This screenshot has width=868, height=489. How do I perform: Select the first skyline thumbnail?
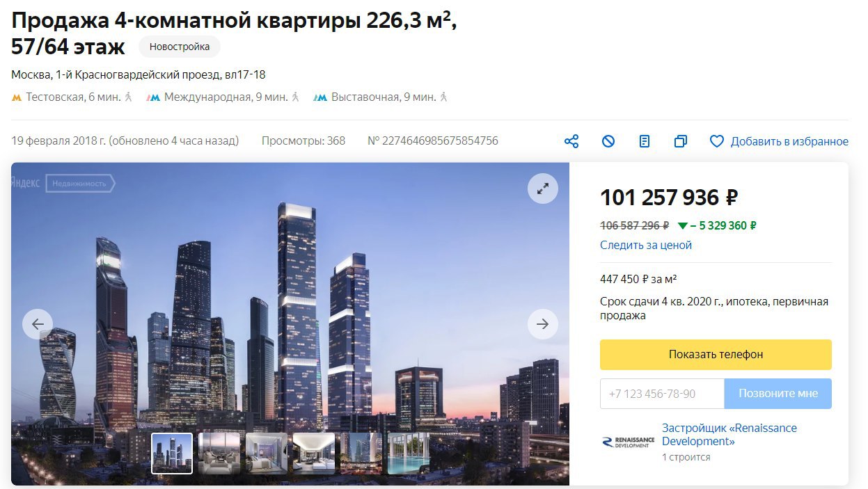(x=172, y=454)
